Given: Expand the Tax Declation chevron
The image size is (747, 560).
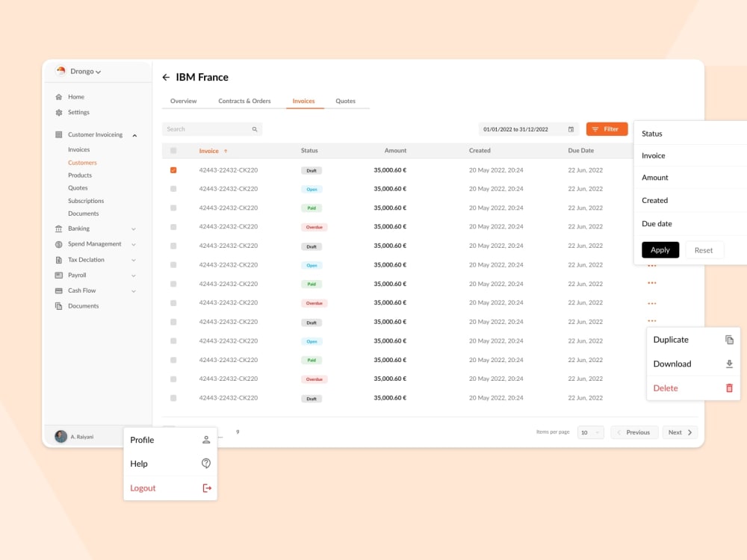Looking at the screenshot, I should click(134, 260).
